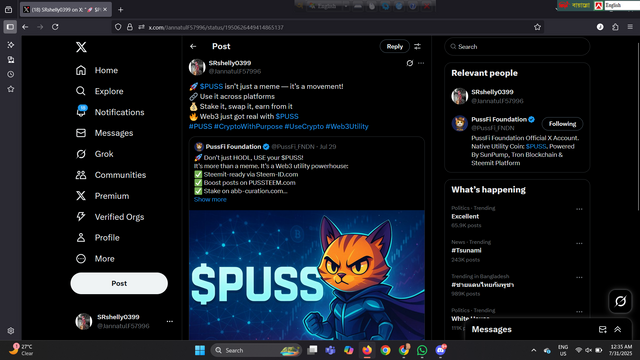Open Microsoft Teams from the taskbar
The width and height of the screenshot is (640, 360).
(x=330, y=350)
